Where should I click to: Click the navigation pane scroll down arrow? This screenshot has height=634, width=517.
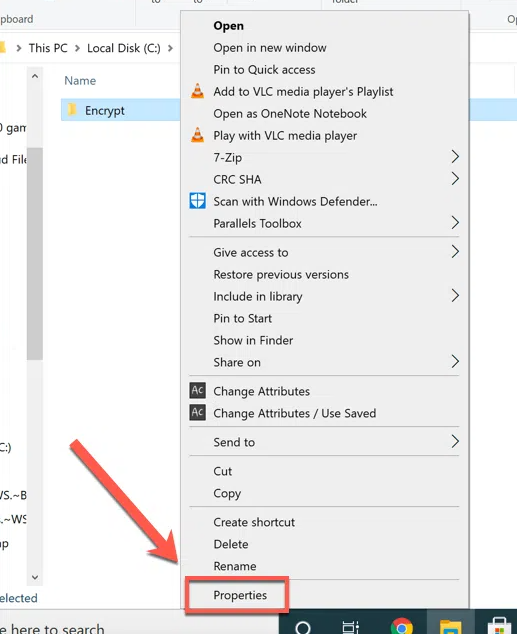[35, 577]
